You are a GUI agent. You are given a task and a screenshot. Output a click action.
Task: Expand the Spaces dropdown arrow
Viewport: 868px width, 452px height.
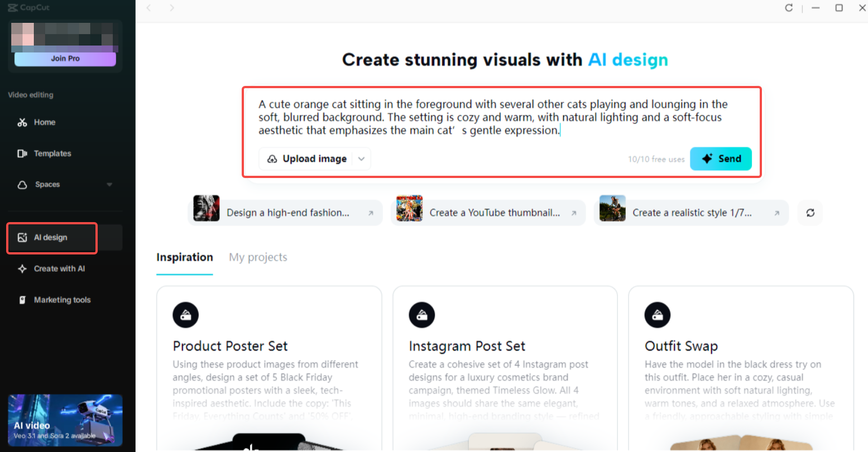109,185
